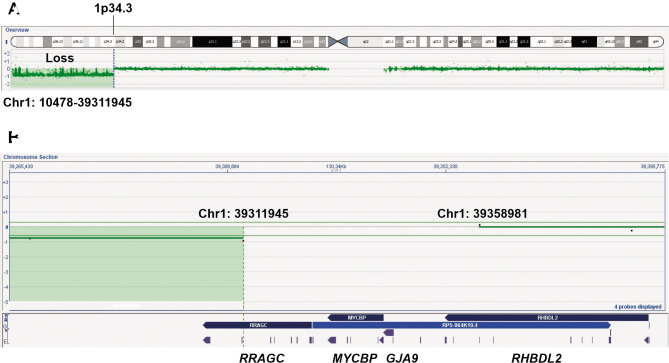Screen dimensions: 669x363
Task: Click the probe dot near 39358981 segment start
Action: [480, 225]
